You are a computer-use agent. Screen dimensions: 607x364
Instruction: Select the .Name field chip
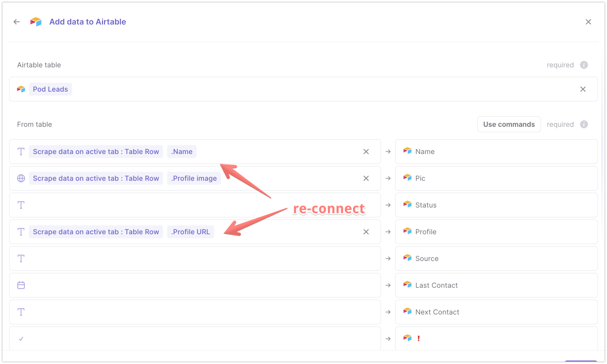tap(182, 152)
